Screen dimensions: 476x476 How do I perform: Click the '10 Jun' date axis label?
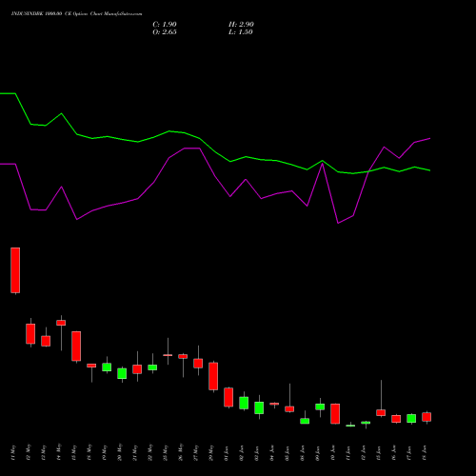tap(333, 453)
